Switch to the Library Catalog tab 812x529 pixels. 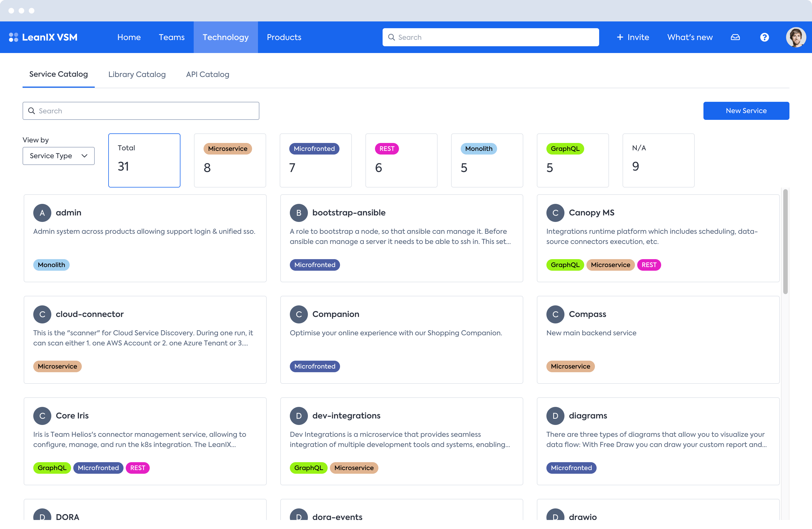(137, 74)
